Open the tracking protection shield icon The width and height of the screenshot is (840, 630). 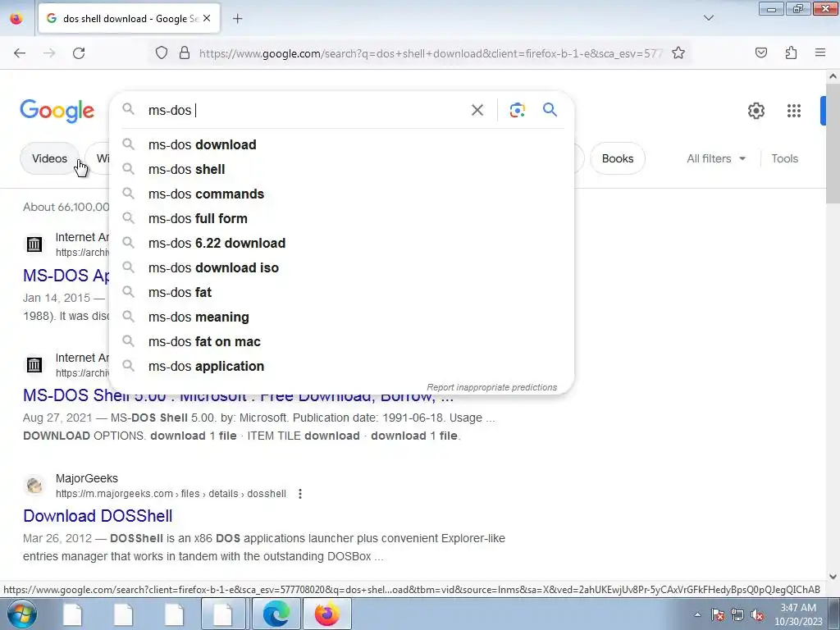pyautogui.click(x=162, y=53)
